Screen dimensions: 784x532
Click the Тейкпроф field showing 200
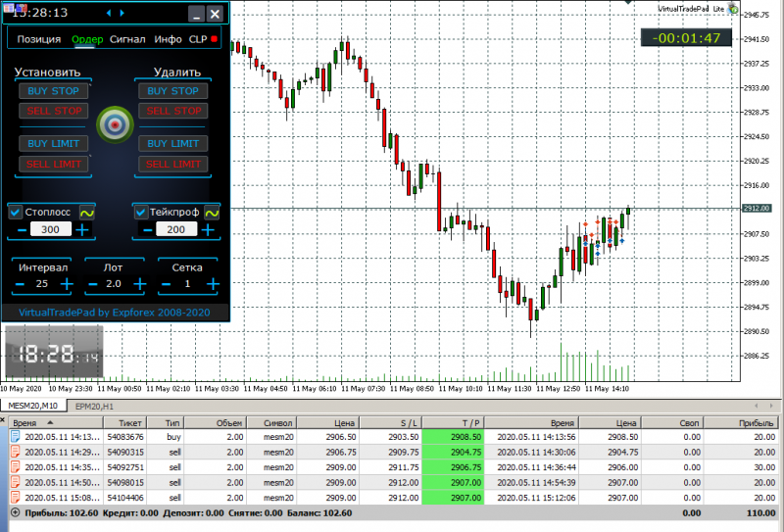coord(176,229)
